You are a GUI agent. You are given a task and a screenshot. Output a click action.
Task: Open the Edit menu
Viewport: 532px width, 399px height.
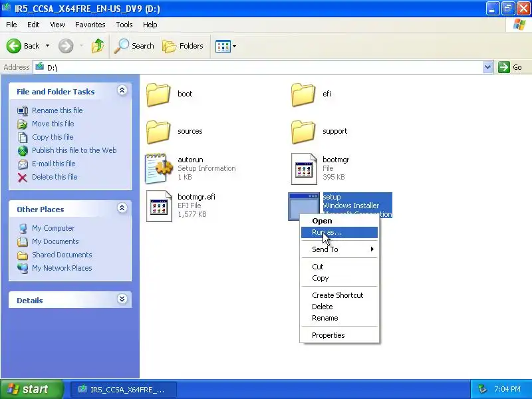(x=33, y=25)
